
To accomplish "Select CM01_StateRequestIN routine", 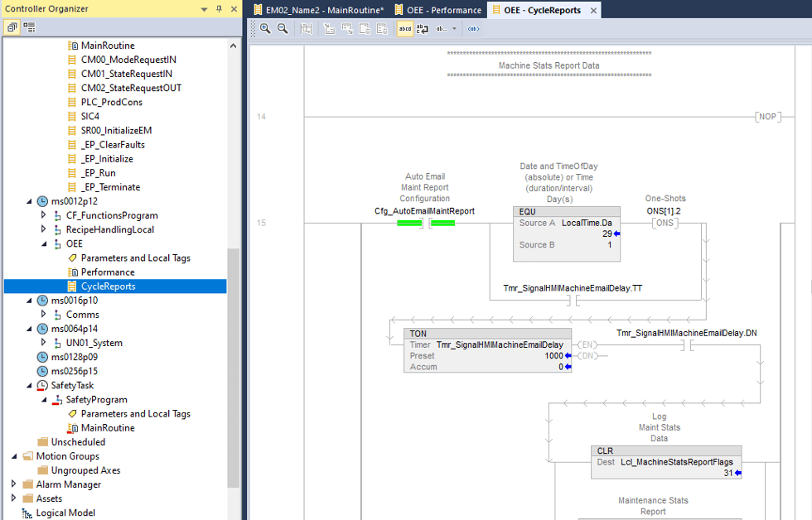I will 126,74.
